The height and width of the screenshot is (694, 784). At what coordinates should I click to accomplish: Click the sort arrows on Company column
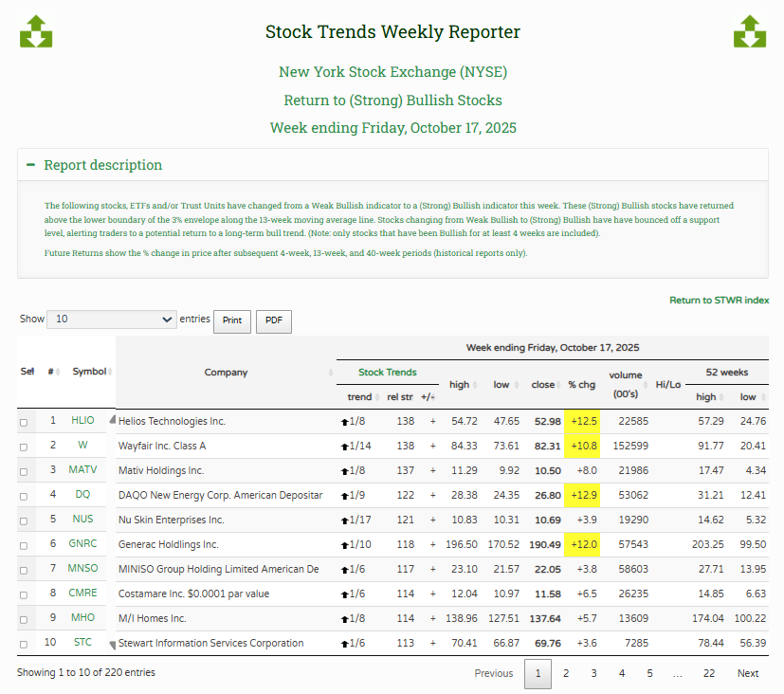(330, 372)
